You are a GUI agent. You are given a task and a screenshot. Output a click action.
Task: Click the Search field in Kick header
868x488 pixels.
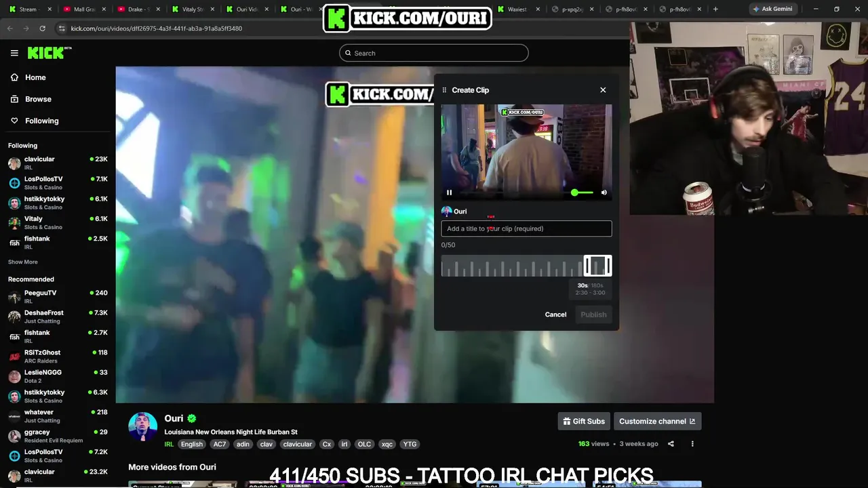434,53
